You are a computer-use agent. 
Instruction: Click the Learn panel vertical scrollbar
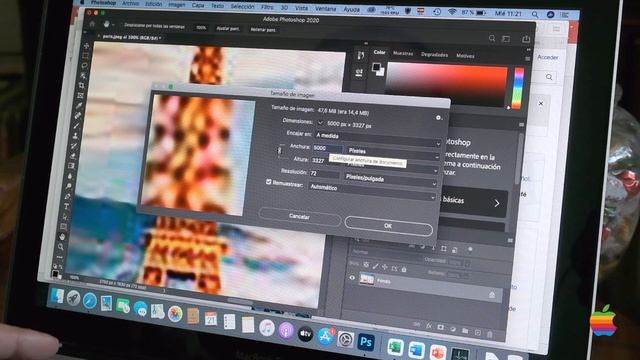tap(520, 159)
